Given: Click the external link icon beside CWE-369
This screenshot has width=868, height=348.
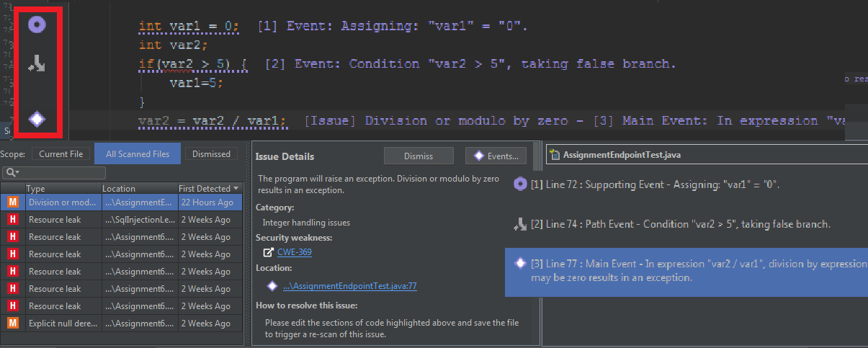Looking at the screenshot, I should 268,252.
